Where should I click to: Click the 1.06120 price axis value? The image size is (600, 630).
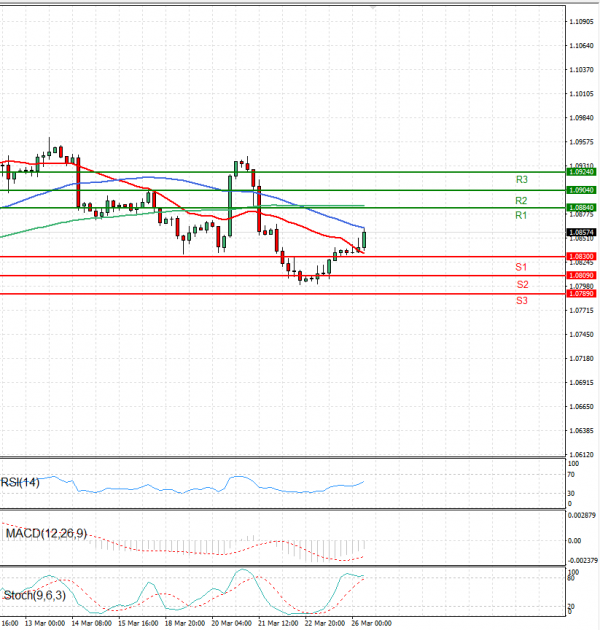pyautogui.click(x=582, y=455)
